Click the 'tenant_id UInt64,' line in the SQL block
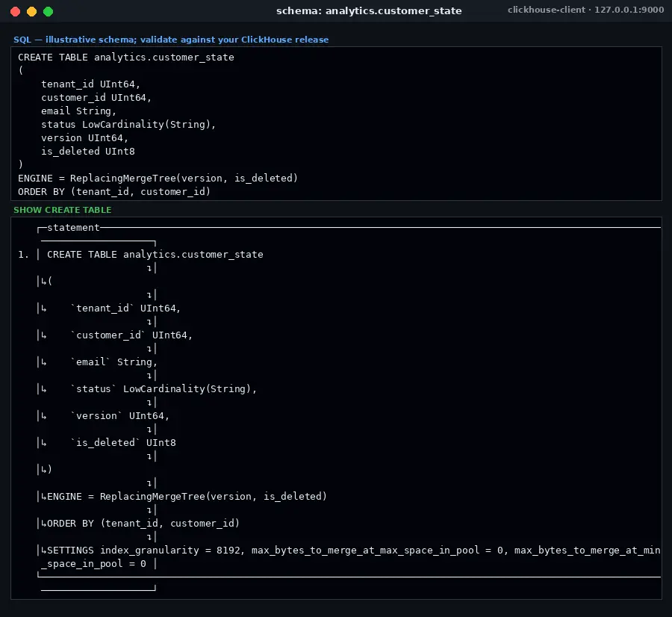Image resolution: width=672 pixels, height=617 pixels. tap(90, 84)
